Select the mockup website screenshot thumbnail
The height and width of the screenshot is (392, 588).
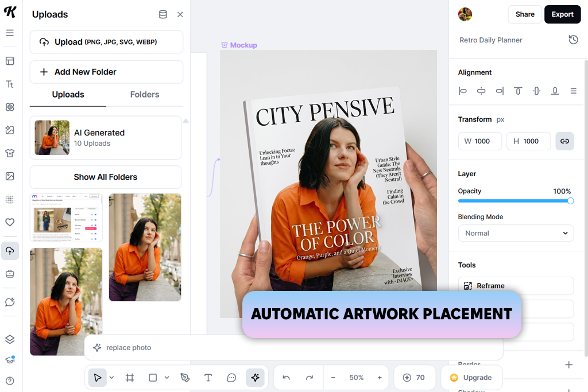pyautogui.click(x=66, y=218)
